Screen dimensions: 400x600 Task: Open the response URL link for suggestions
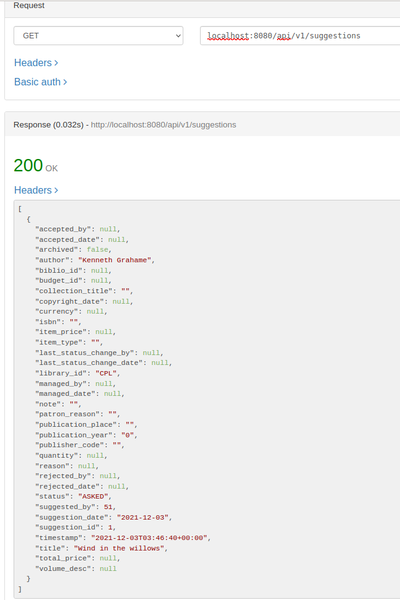tap(163, 125)
